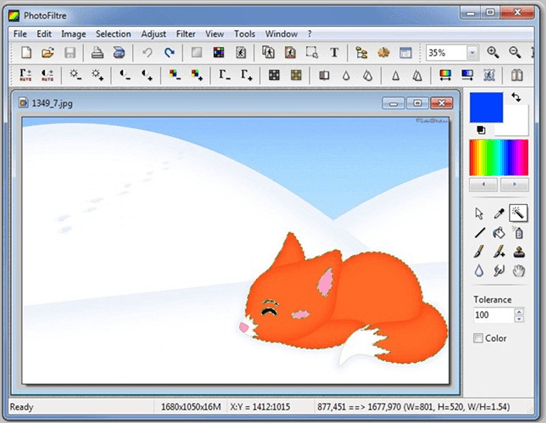Screen dimensions: 546x423
Task: Click Gamma plus icon
Action: [x=247, y=75]
